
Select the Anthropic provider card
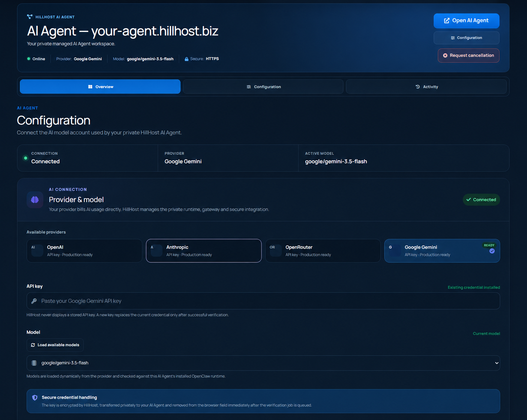204,251
